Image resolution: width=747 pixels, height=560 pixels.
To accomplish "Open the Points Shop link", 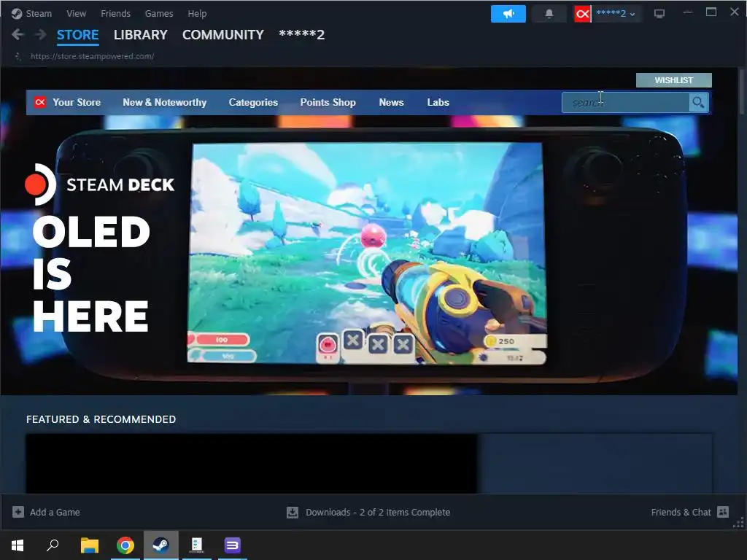I will pyautogui.click(x=328, y=102).
